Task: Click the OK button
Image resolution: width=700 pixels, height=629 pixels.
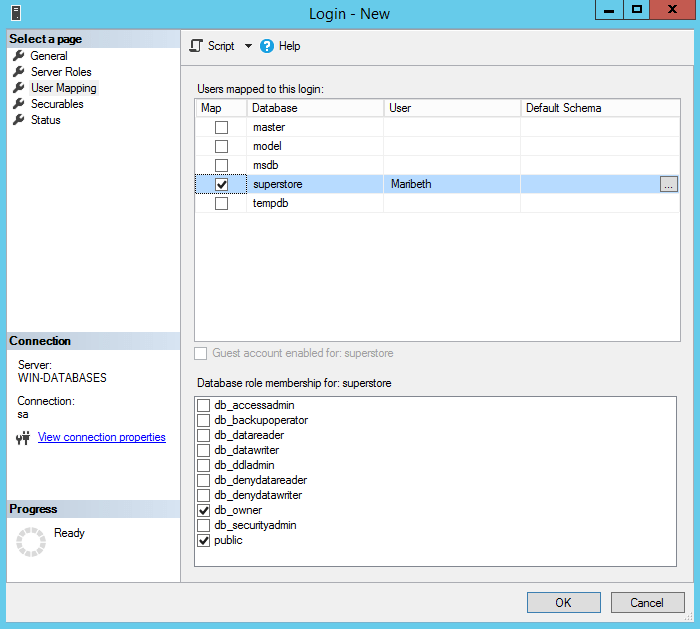Action: point(563,602)
